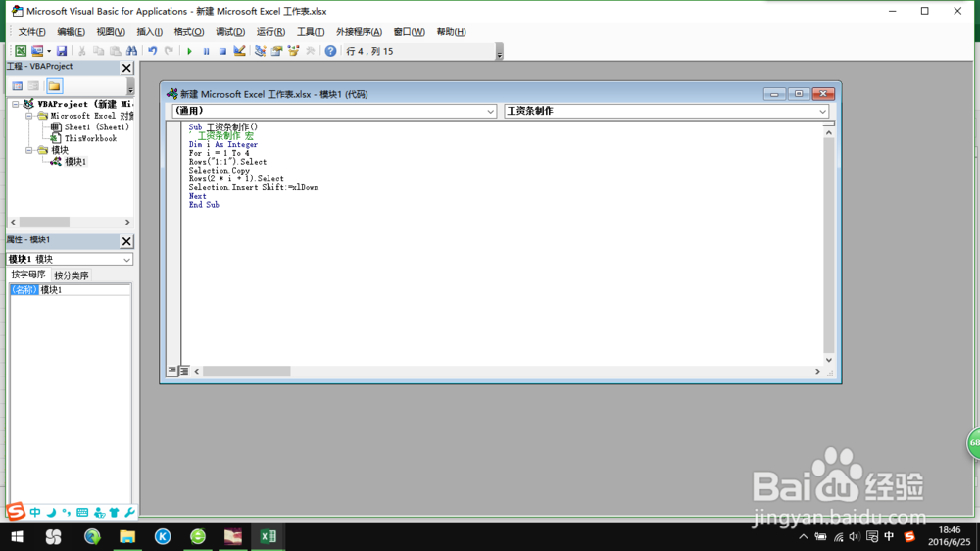This screenshot has height=551, width=980.
Task: Open the insert object dropdown arrow
Action: click(49, 51)
